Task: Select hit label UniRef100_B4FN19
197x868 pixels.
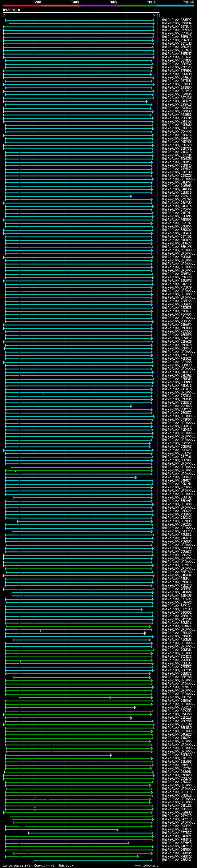Action: point(176,37)
